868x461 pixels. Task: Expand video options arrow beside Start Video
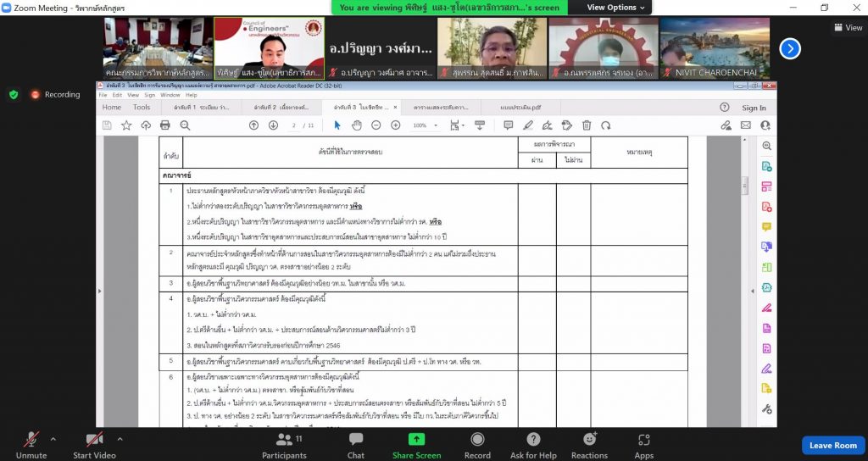tap(120, 439)
